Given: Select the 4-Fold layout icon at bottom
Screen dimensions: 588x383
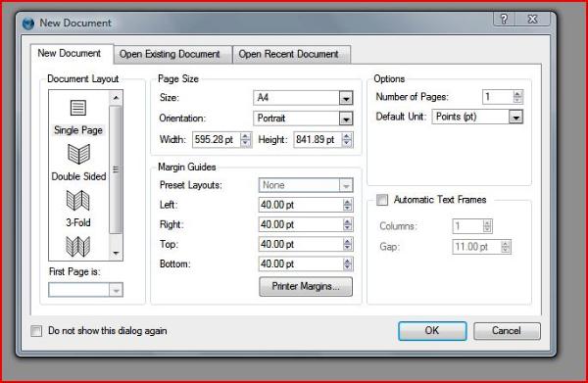Looking at the screenshot, I should click(78, 246).
